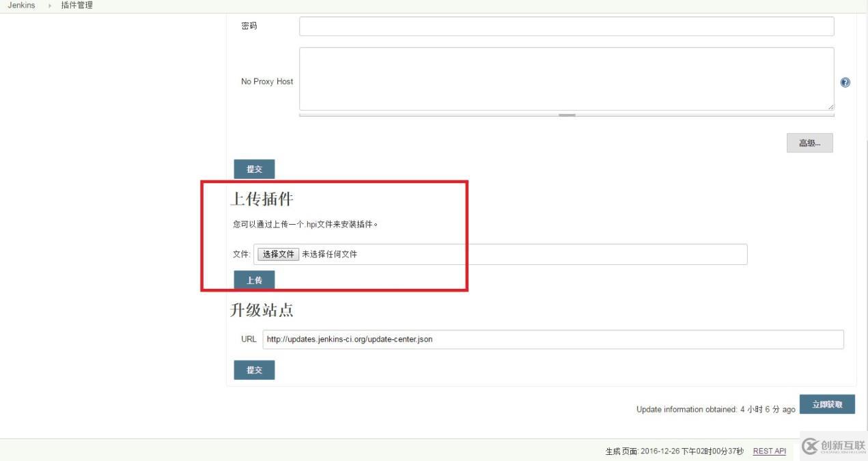Click the 上传 upload button
The width and height of the screenshot is (868, 461).
click(x=254, y=280)
